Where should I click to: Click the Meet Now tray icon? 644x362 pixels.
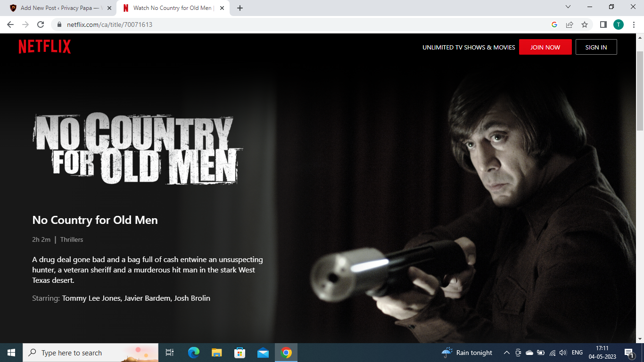(518, 353)
